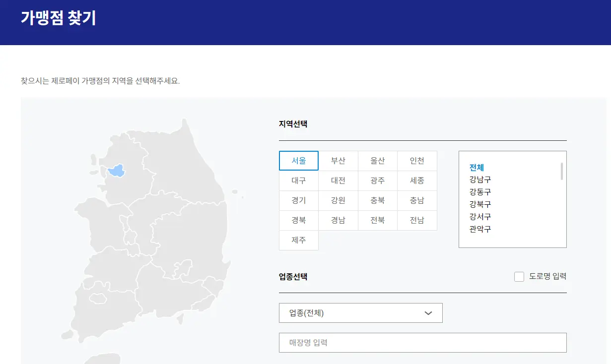The width and height of the screenshot is (611, 364).
Task: Choose the 울산 region
Action: [x=378, y=161]
